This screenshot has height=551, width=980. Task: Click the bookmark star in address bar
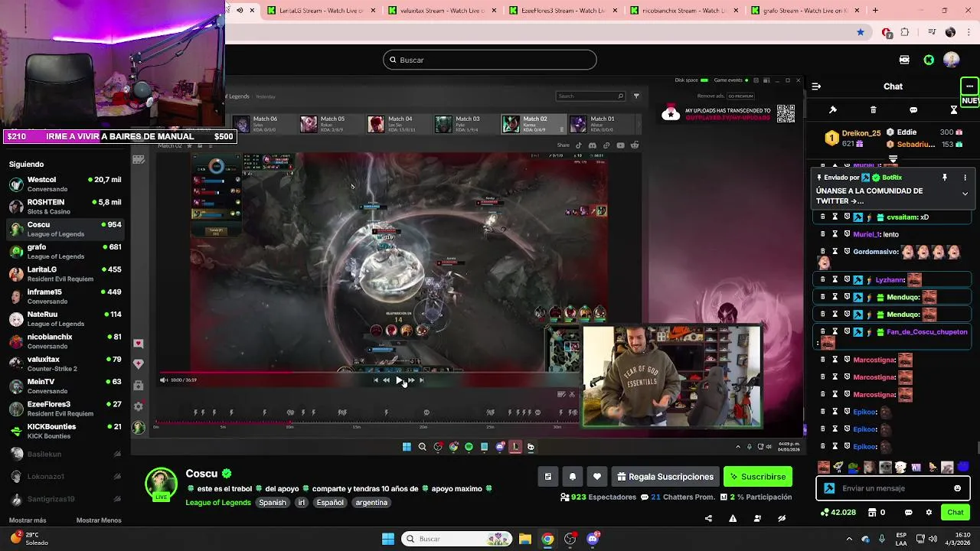point(861,32)
